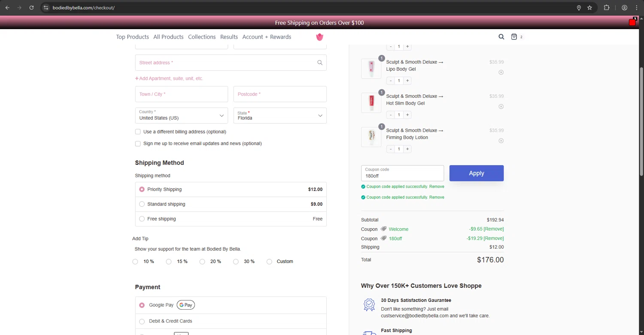Open site information icon in address bar
The image size is (644, 335).
pyautogui.click(x=46, y=8)
